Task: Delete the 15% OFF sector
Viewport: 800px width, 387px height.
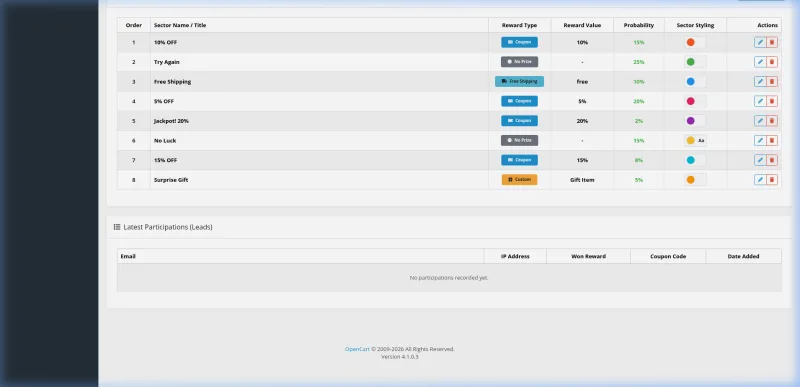Action: coord(772,160)
